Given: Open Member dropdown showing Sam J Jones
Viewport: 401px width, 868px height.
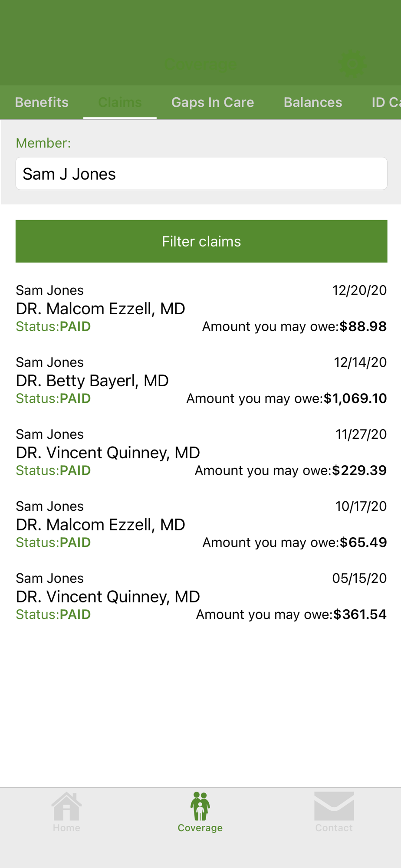Looking at the screenshot, I should [x=201, y=174].
